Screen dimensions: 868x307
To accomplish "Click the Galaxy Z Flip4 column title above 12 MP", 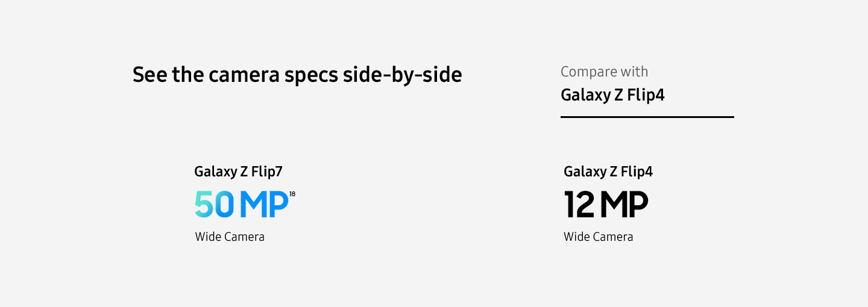I will [608, 172].
